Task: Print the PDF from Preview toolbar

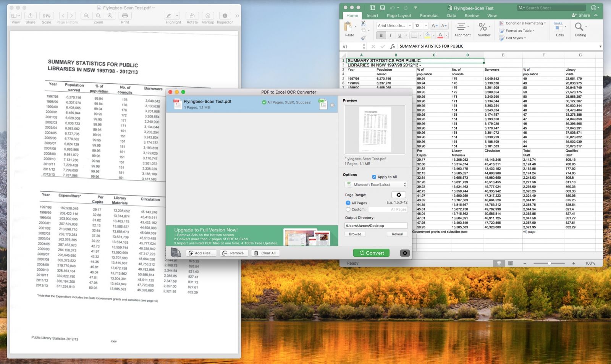Action: (x=125, y=16)
